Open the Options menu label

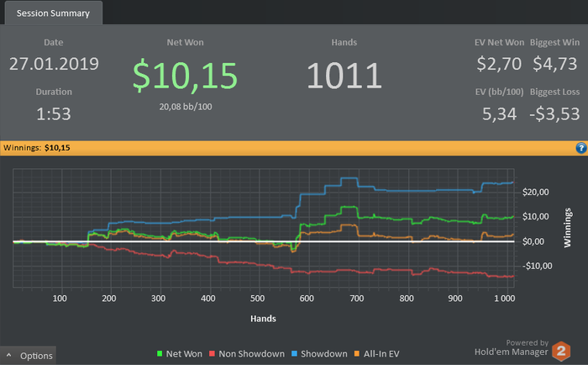tap(36, 356)
